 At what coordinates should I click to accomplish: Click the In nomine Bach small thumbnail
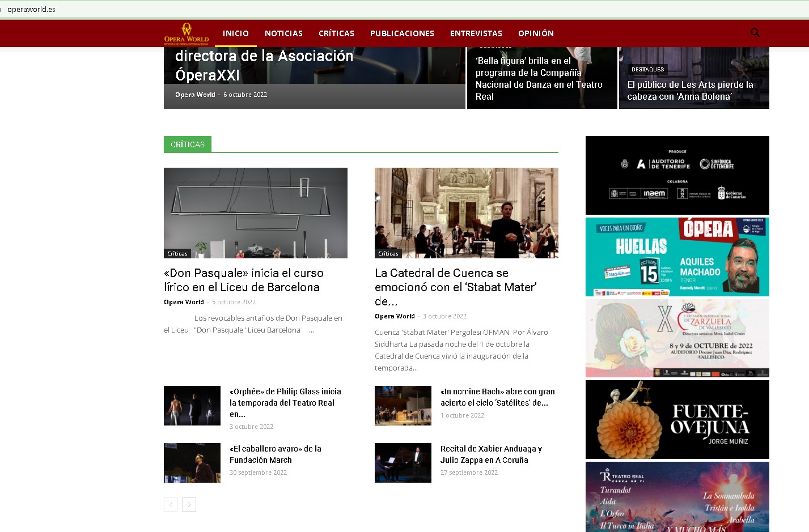[x=403, y=406]
